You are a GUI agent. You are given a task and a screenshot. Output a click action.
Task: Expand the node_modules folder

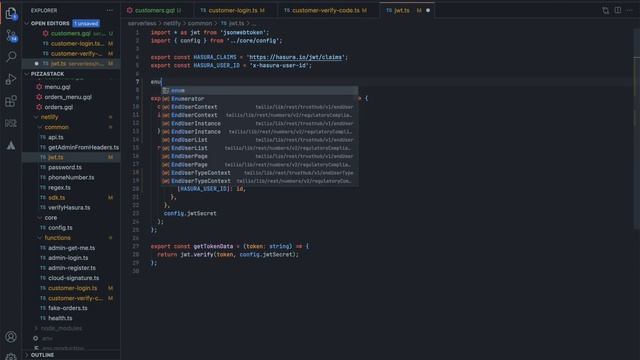[36, 328]
